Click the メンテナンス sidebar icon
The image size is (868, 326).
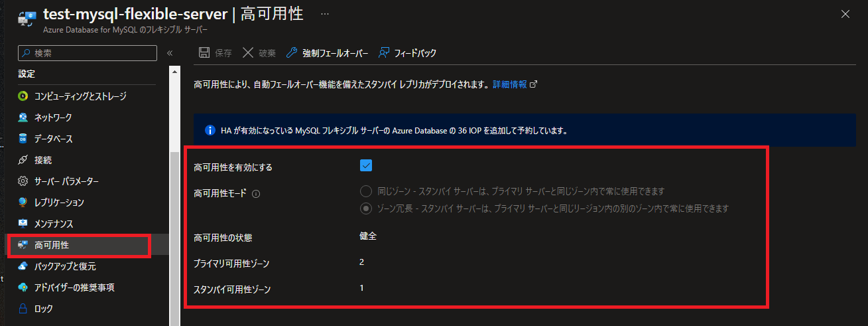coord(23,224)
